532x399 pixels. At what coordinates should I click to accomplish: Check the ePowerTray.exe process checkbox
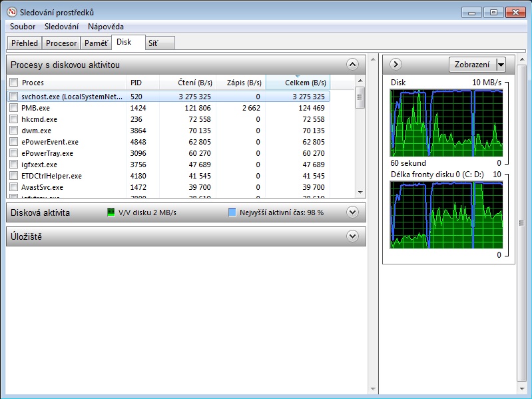(x=13, y=153)
